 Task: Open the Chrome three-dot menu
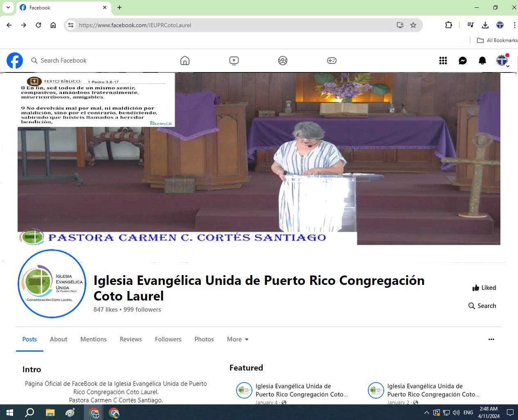pos(514,25)
